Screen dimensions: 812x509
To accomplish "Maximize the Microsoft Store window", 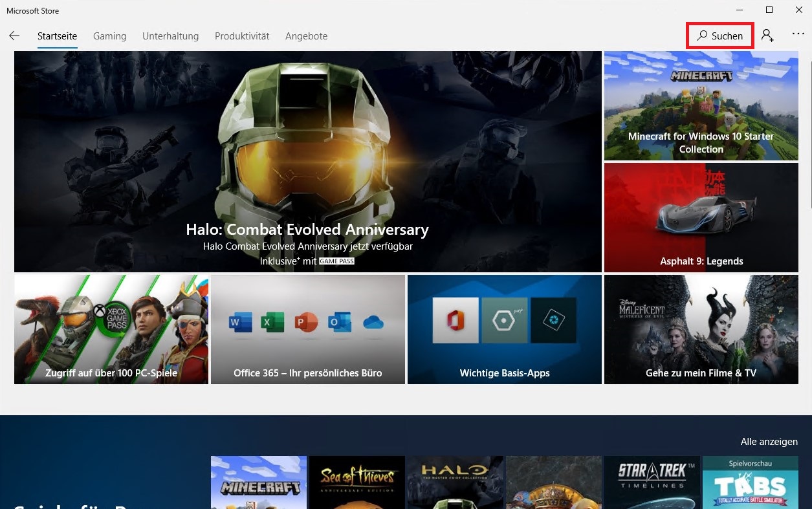I will pos(769,10).
